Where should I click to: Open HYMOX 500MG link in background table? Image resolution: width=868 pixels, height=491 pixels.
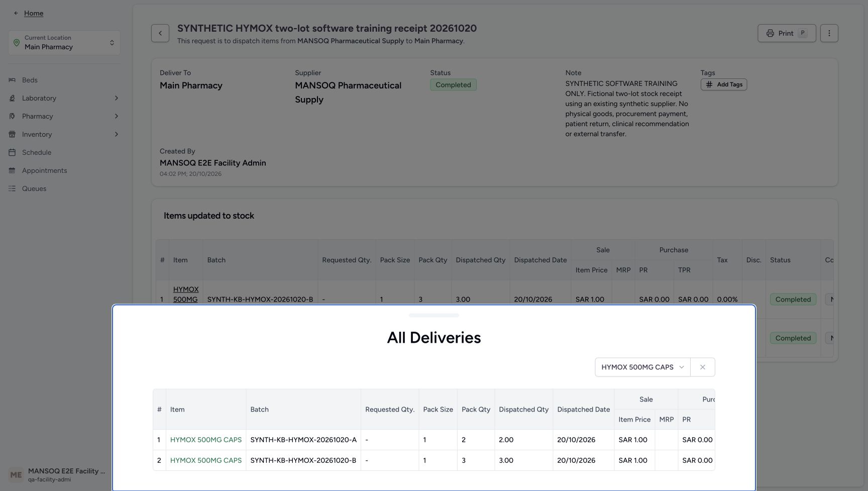(185, 294)
